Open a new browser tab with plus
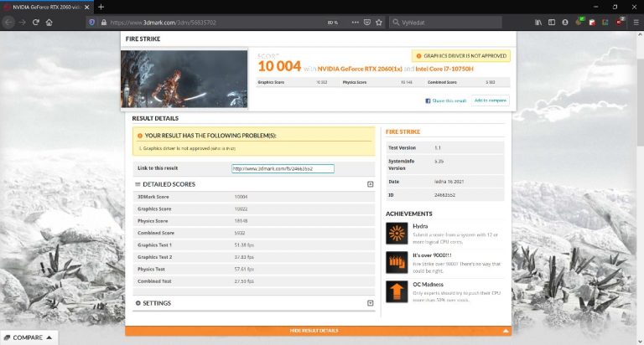Image resolution: width=644 pixels, height=345 pixels. tap(101, 7)
